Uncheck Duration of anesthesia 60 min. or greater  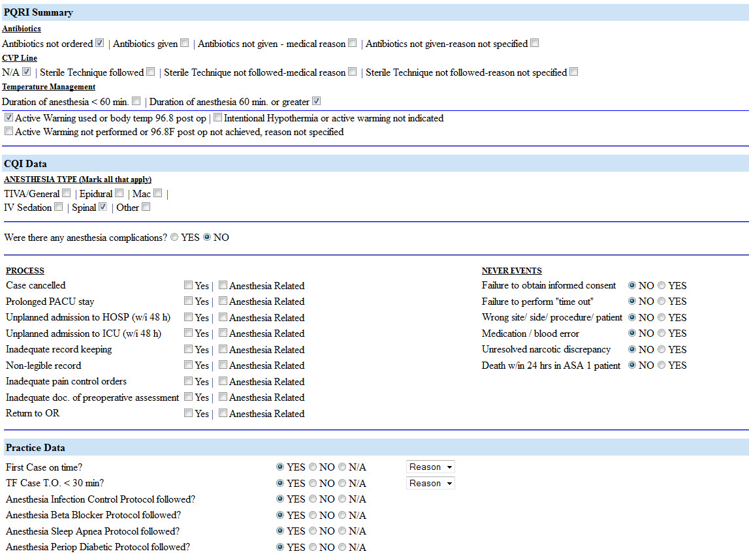tap(316, 101)
